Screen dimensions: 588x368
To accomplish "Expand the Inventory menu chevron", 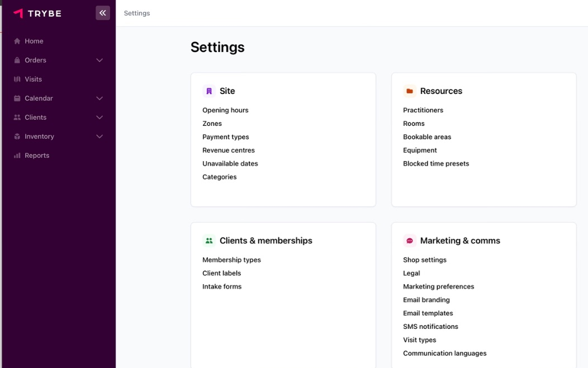I will pyautogui.click(x=99, y=136).
